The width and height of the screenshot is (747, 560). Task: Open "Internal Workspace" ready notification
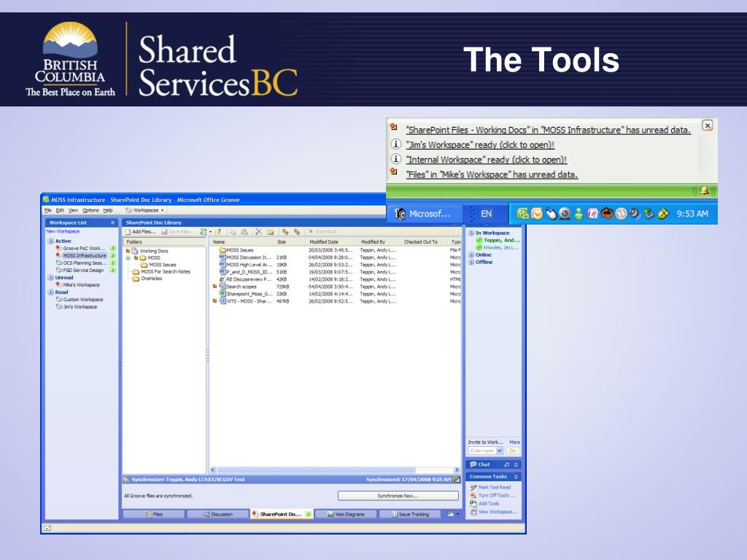coord(487,160)
